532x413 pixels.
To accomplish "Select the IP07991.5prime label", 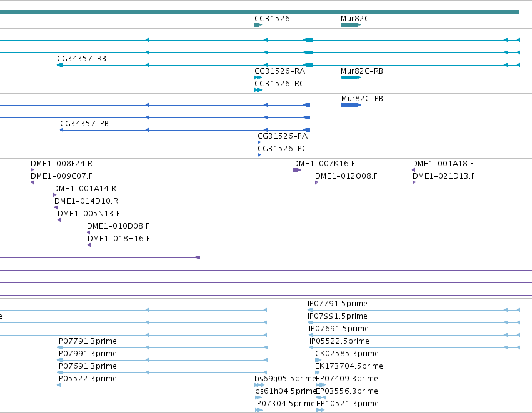I will 337,316.
